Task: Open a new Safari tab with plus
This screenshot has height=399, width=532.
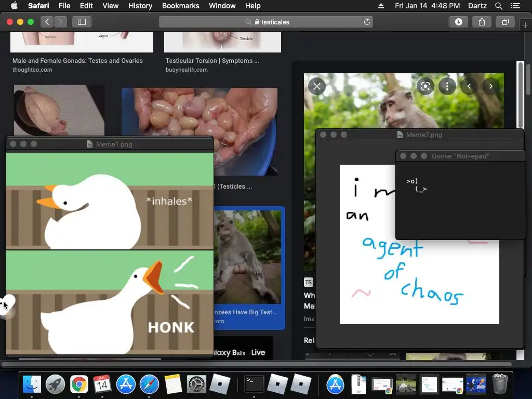Action: [x=525, y=25]
